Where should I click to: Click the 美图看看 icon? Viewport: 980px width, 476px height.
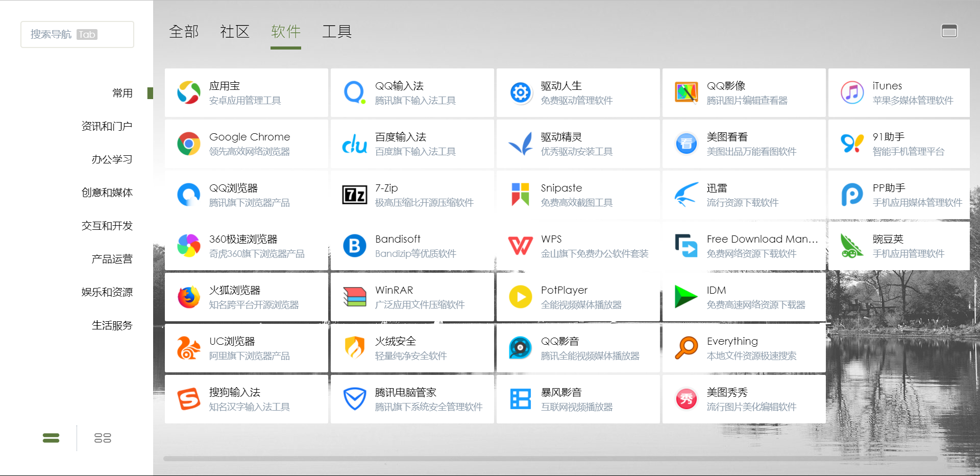(x=687, y=144)
